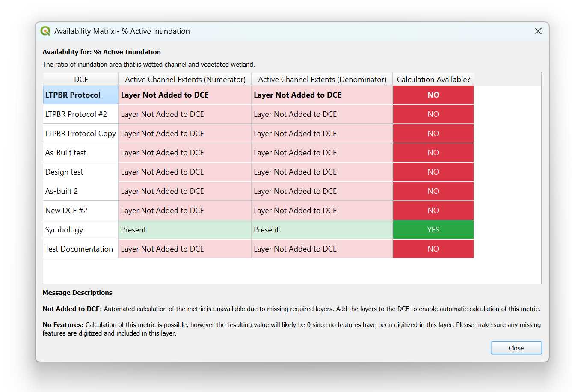This screenshot has height=392, width=572.
Task: Click the Close button at the dialog bottom
Action: (x=516, y=348)
